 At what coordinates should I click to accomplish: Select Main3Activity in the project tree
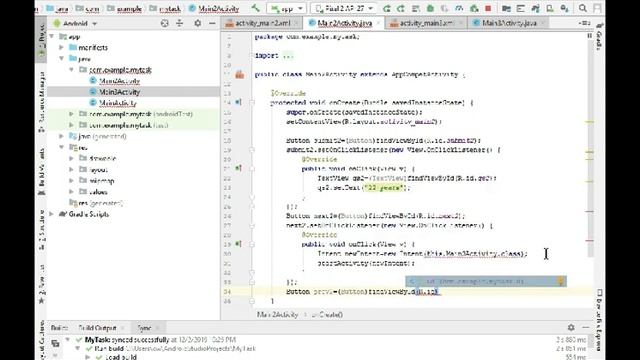(119, 92)
